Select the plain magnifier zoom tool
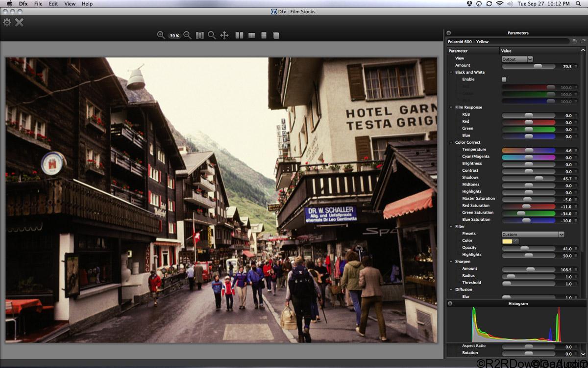The height and width of the screenshot is (368, 588). pyautogui.click(x=212, y=35)
